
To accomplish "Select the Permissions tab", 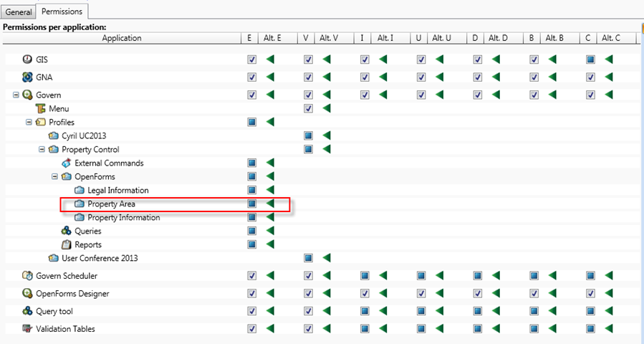I will pos(62,11).
